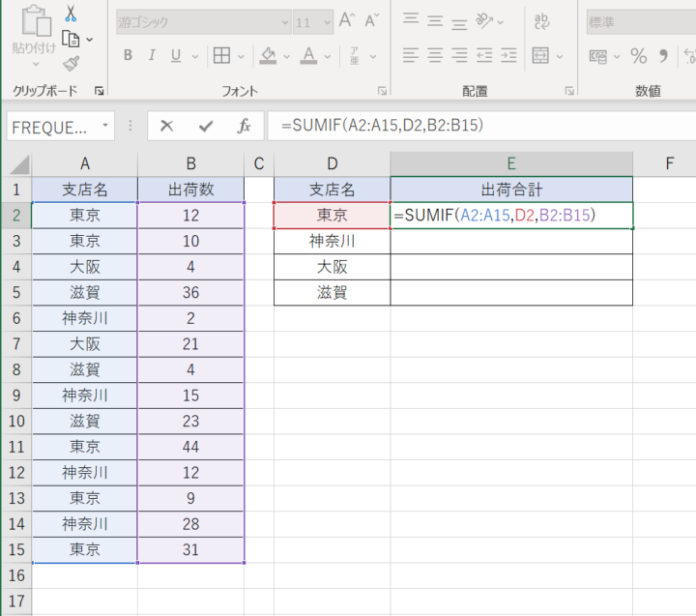Viewport: 696px width, 616px height.
Task: Click the accounting number format icon
Action: [598, 56]
